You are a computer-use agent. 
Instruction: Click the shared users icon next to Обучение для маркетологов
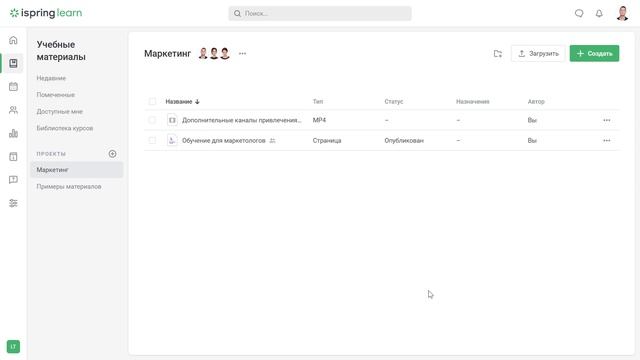click(272, 140)
